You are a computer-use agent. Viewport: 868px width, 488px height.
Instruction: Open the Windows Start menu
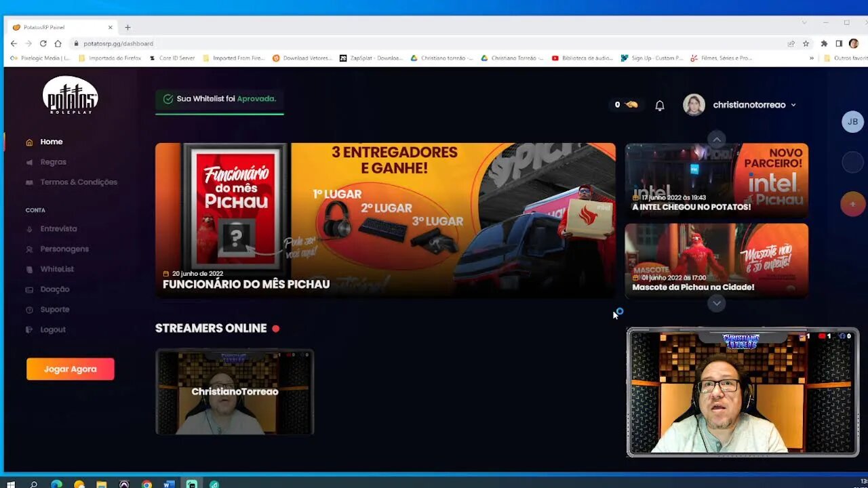(x=11, y=484)
